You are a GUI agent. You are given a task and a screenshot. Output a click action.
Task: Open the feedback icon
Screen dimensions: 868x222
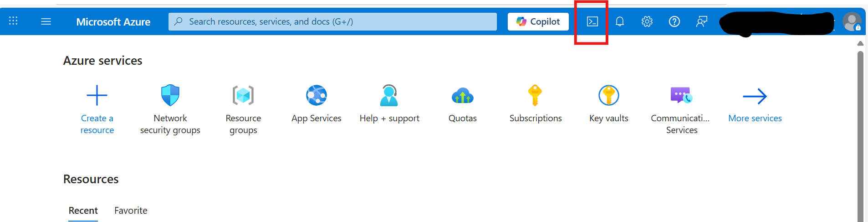702,21
